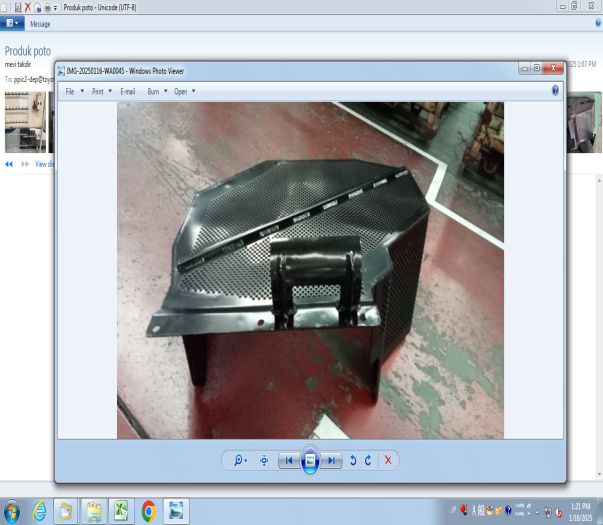Screen dimensions: 603x525
Task: Open the first attached photo thumbnail in mail
Action: (x=25, y=122)
